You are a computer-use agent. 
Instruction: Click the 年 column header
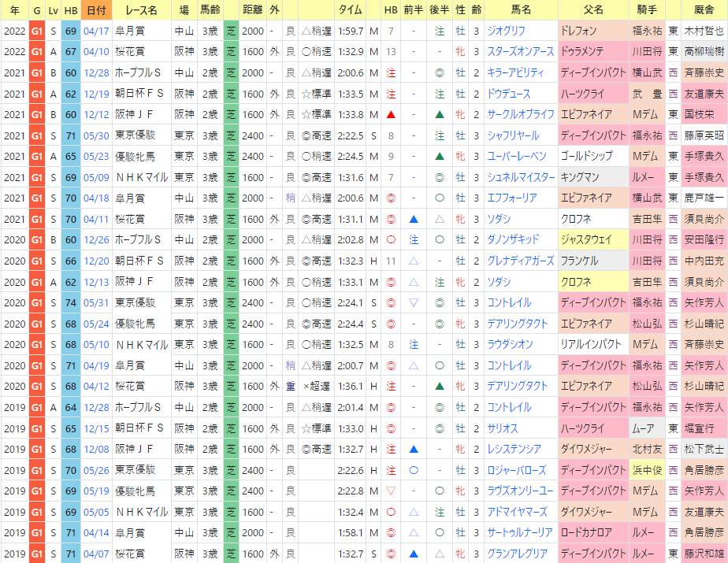tap(14, 9)
